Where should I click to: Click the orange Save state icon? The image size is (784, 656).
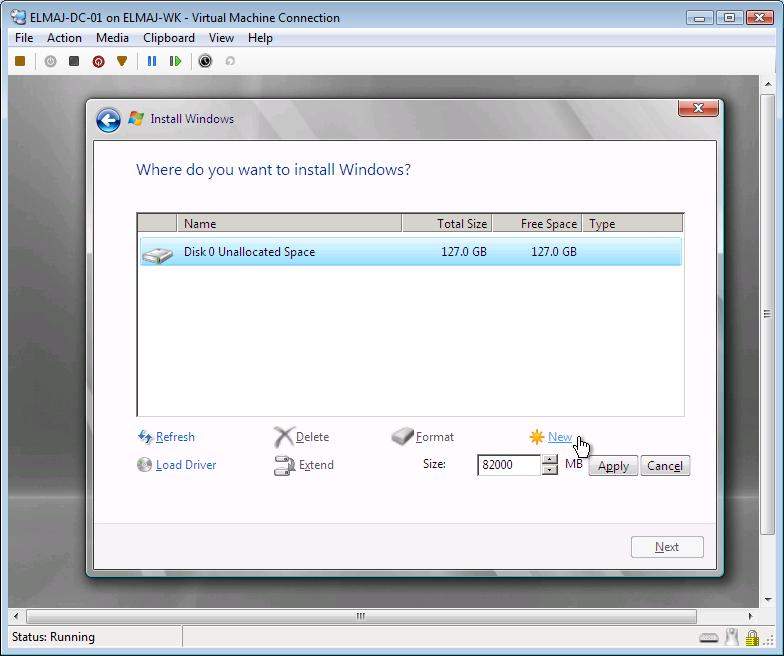pos(122,61)
